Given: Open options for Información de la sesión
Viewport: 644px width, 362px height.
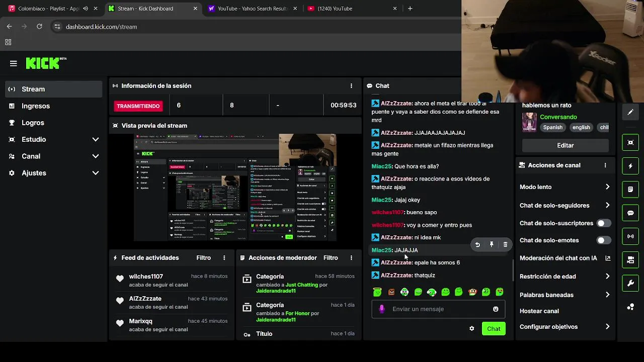Looking at the screenshot, I should click(x=351, y=86).
